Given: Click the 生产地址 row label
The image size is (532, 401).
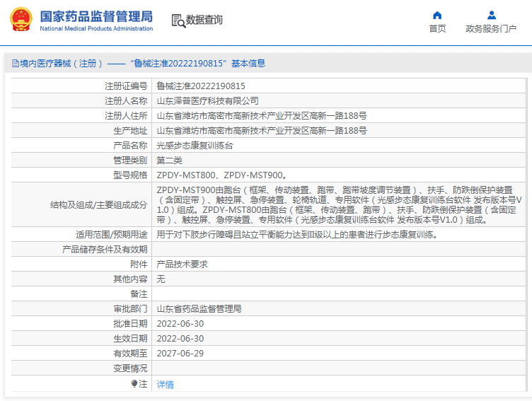Looking at the screenshot, I should pyautogui.click(x=130, y=131).
